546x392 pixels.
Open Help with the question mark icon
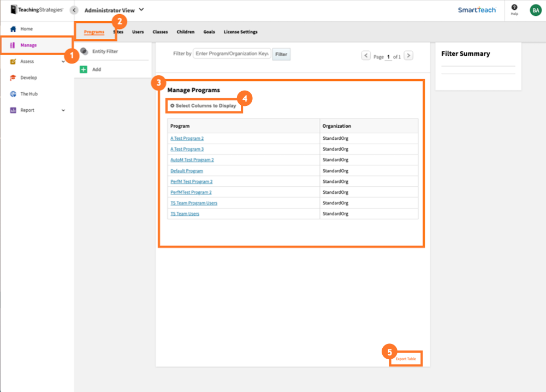(x=514, y=8)
